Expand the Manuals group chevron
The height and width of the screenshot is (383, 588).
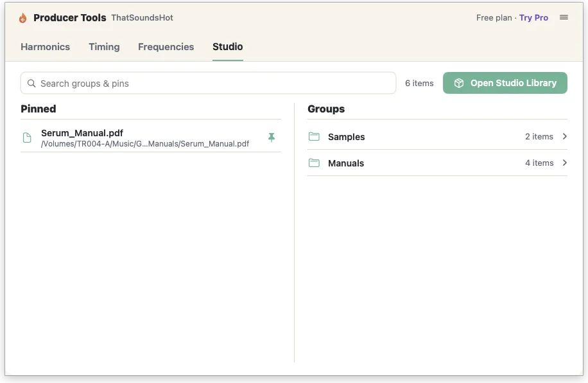[564, 163]
